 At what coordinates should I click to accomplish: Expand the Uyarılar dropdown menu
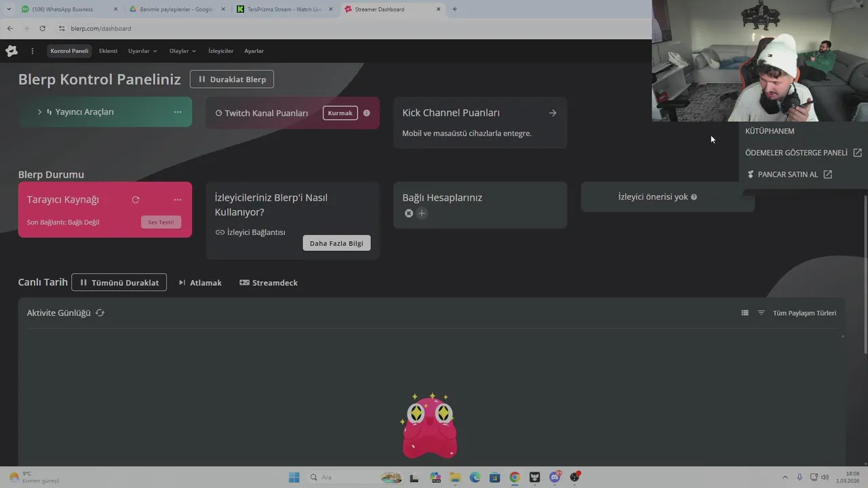[x=142, y=51]
